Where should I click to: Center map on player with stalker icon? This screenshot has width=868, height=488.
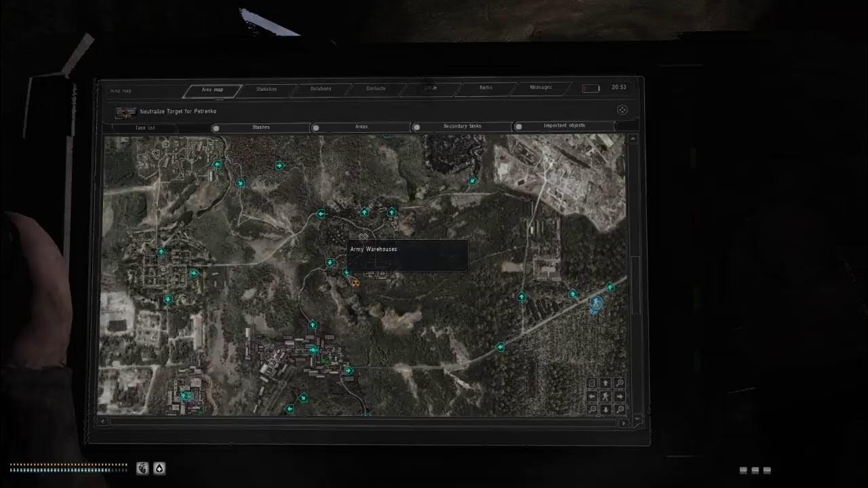click(606, 396)
